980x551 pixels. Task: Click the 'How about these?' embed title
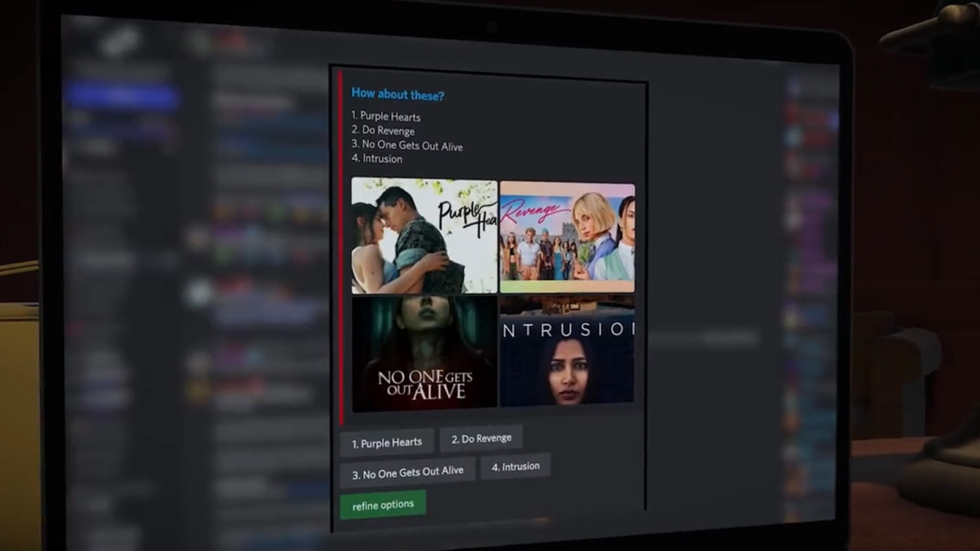(398, 94)
